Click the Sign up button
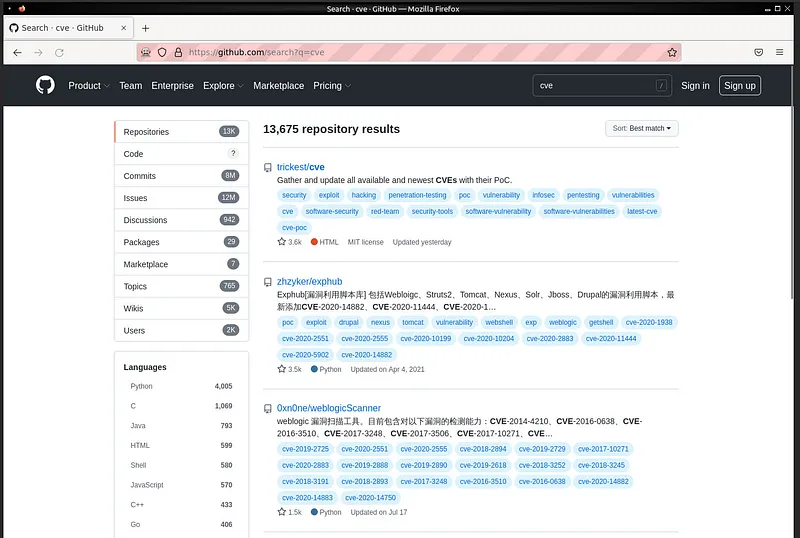800x538 pixels. click(x=740, y=86)
